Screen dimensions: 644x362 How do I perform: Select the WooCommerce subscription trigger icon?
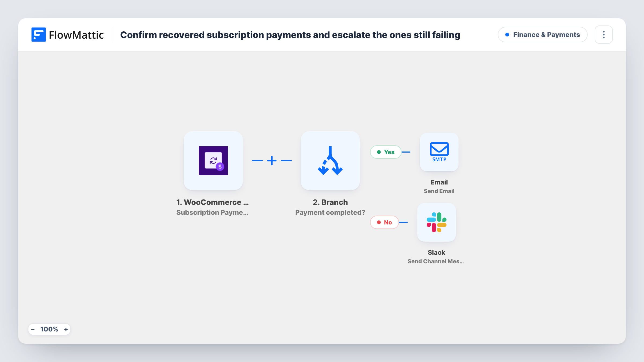coord(213,161)
